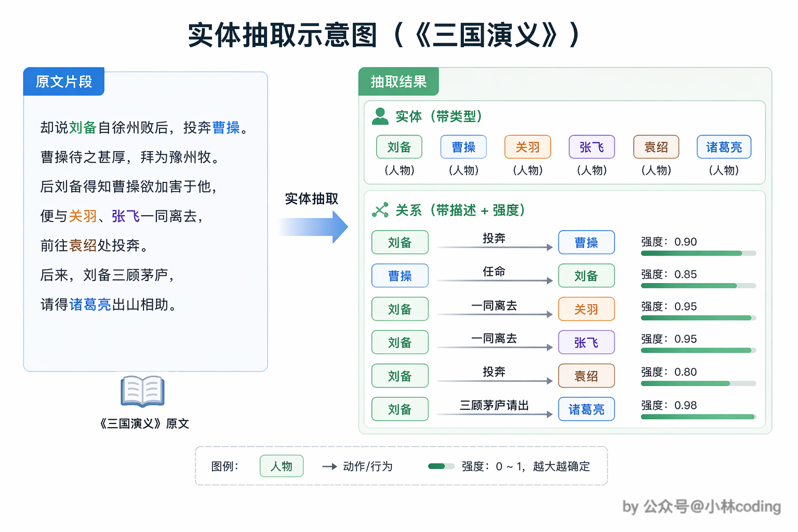798x532 pixels.
Task: Click the 曹操 chip in the 实体 type section
Action: click(x=463, y=147)
